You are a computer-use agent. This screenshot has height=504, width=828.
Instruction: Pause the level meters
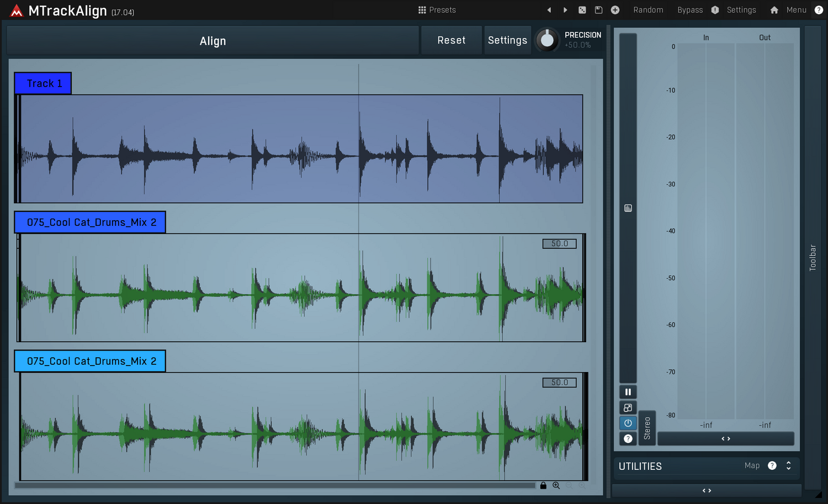pos(628,392)
